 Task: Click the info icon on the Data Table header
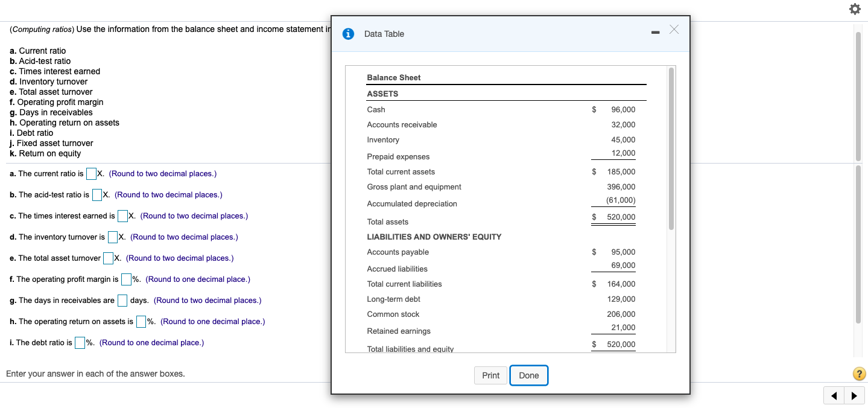(348, 34)
